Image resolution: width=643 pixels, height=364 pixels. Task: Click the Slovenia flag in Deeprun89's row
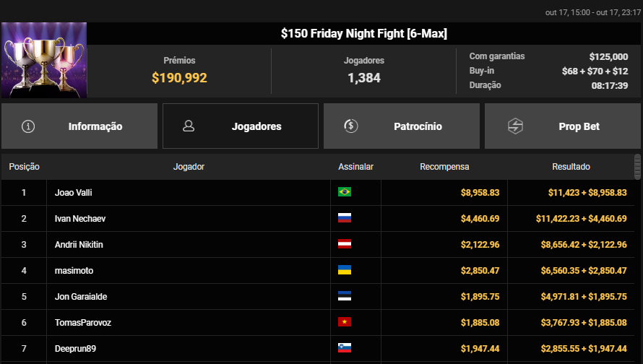[345, 349]
